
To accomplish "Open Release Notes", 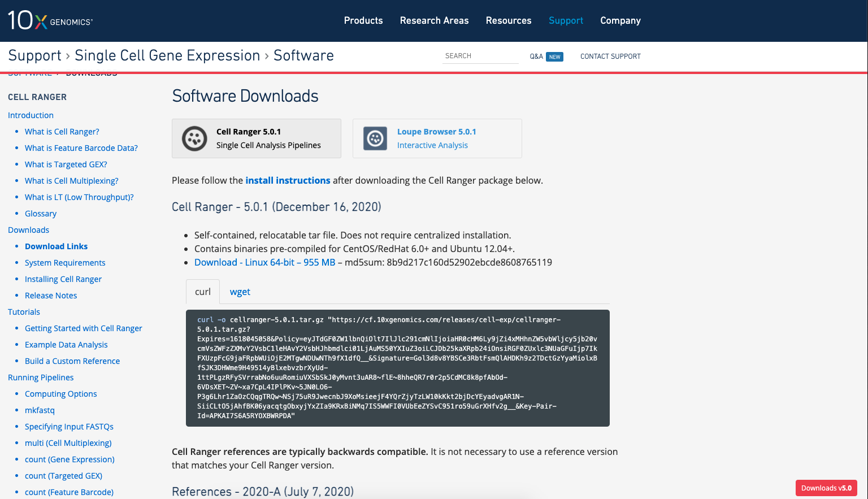I will [51, 296].
